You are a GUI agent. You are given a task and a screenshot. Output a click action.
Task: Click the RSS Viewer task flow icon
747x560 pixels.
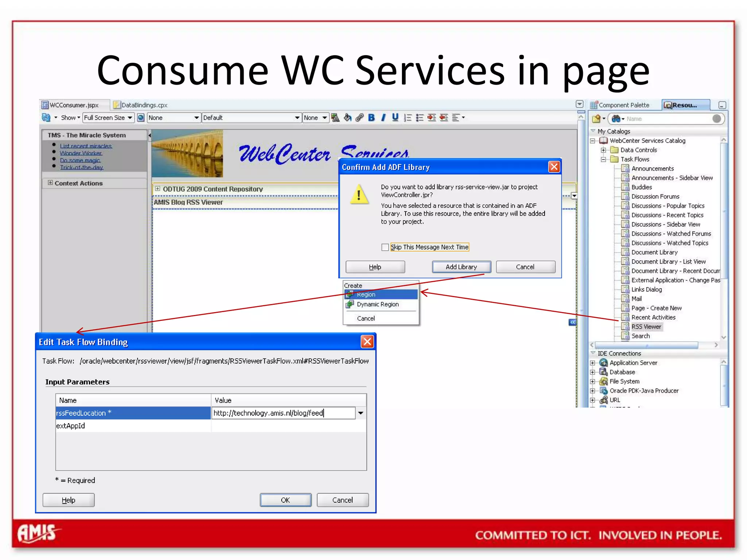[x=626, y=326]
